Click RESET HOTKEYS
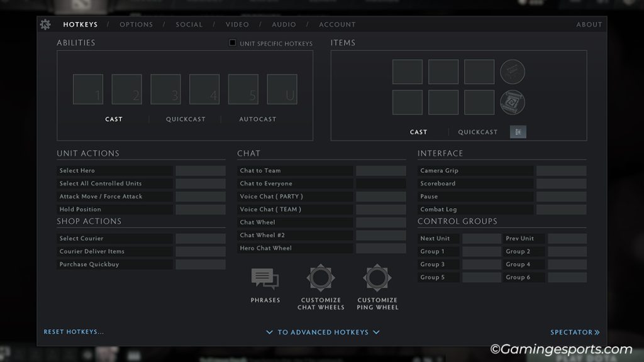This screenshot has width=644, height=362. coord(74,332)
